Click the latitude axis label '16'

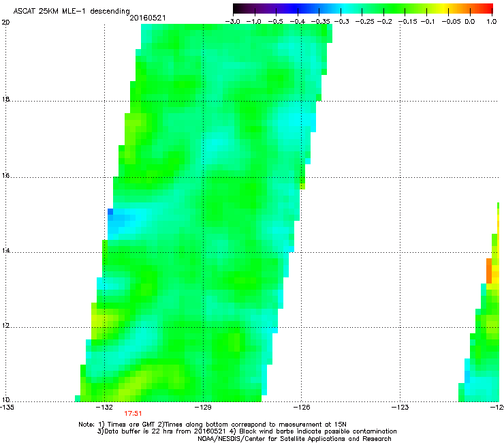(x=5, y=176)
